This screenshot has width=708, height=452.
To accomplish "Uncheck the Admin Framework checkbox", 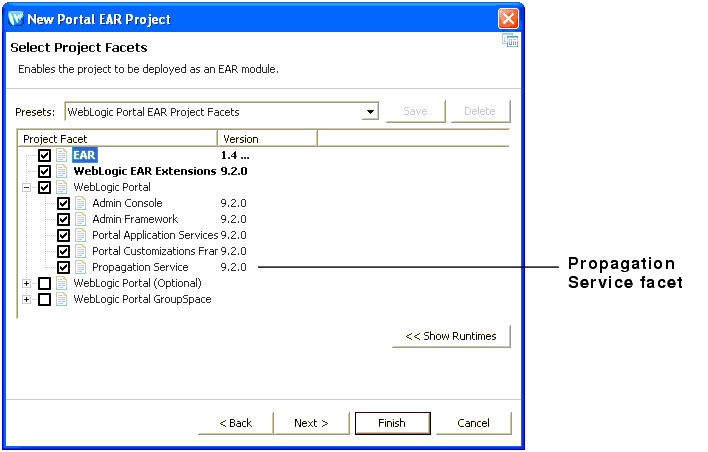I will 63,219.
